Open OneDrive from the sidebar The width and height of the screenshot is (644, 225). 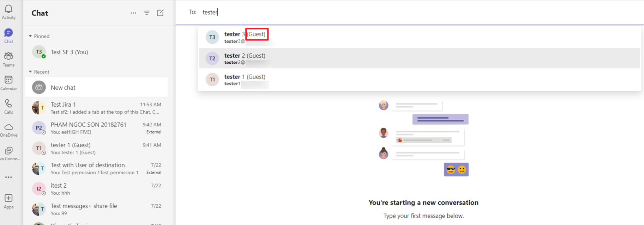click(8, 130)
